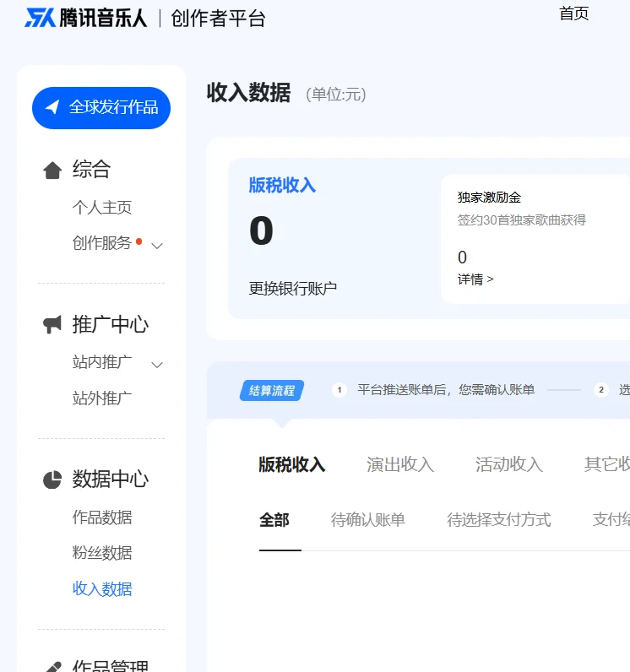Click the 收入数据 page title
630x672 pixels.
(x=248, y=93)
